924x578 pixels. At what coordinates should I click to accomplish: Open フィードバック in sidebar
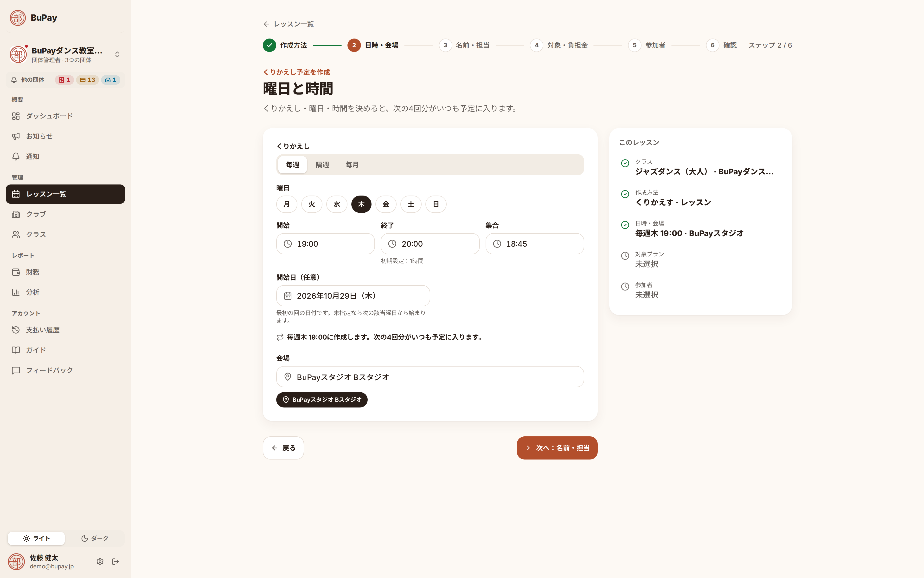coord(65,370)
